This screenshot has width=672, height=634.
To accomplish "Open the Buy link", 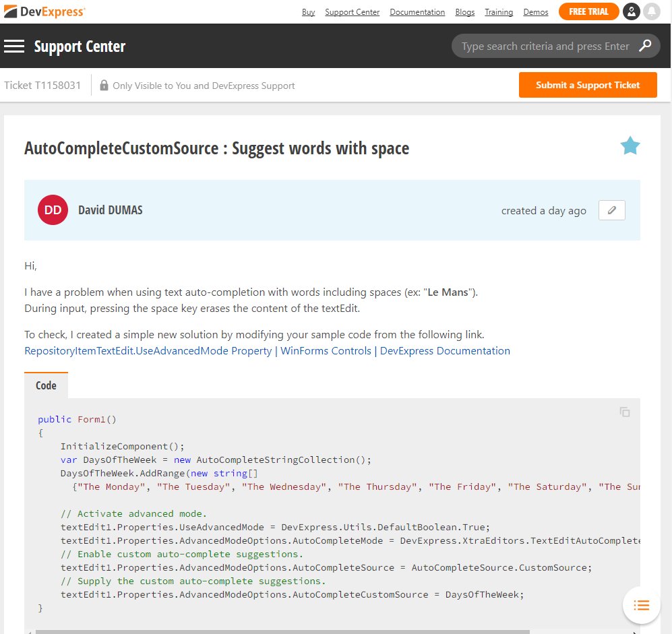I will (308, 12).
